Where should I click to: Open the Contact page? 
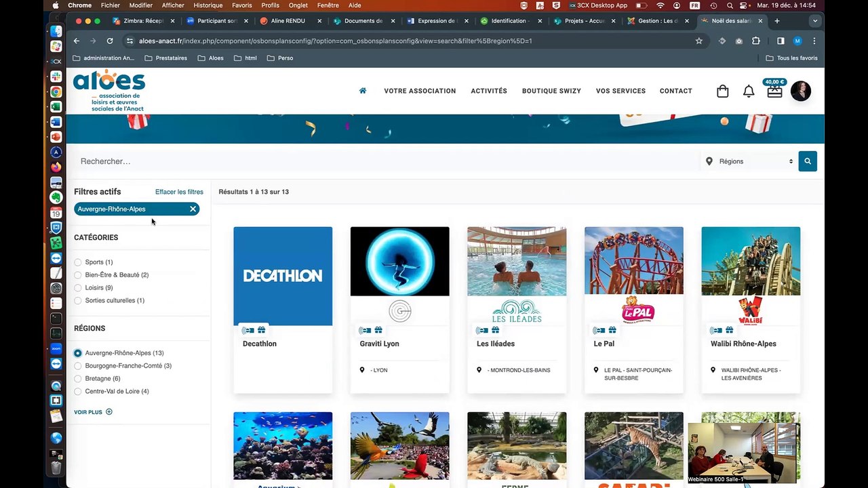coord(676,91)
